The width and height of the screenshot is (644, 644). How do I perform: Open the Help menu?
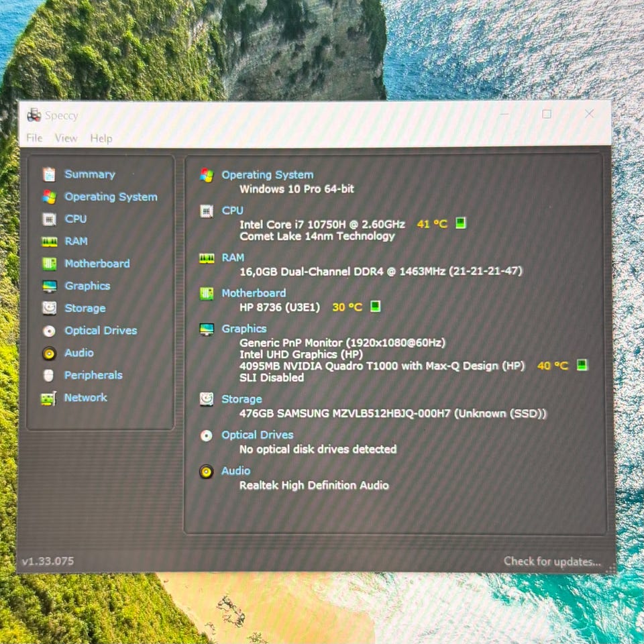point(101,138)
